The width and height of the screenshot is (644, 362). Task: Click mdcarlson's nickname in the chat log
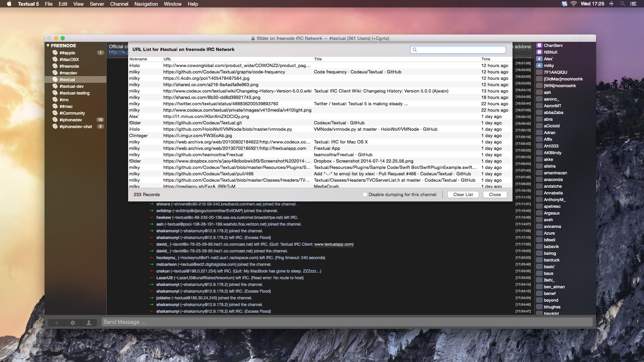click(166, 264)
